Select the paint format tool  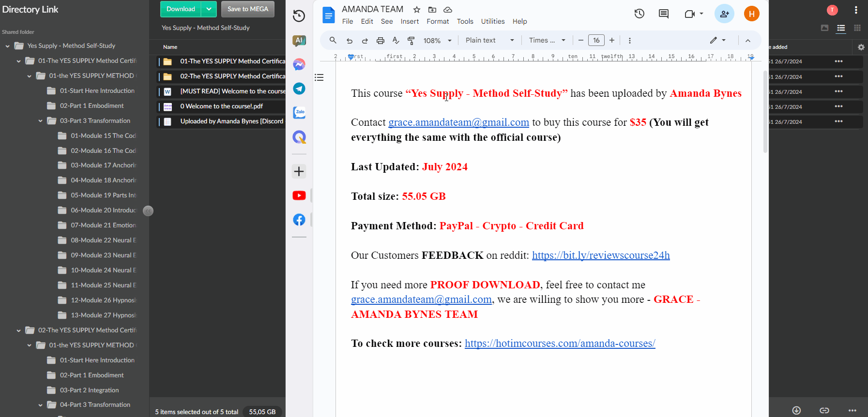tap(411, 41)
